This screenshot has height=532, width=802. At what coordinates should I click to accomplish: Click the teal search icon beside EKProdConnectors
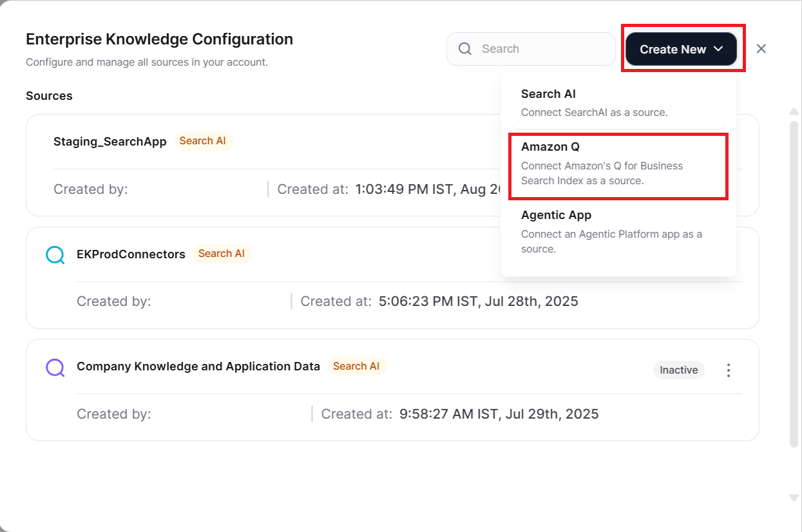click(x=55, y=255)
